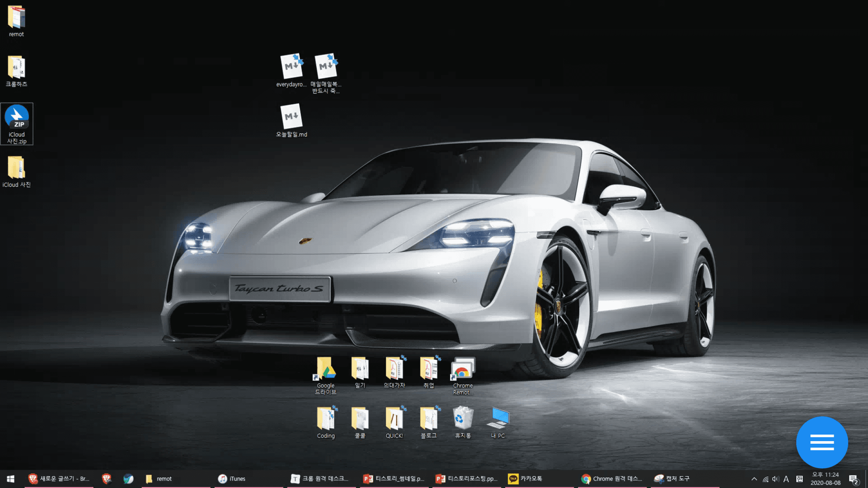Image resolution: width=868 pixels, height=488 pixels.
Task: Switch to the 캡처 도구 window
Action: [x=685, y=478]
